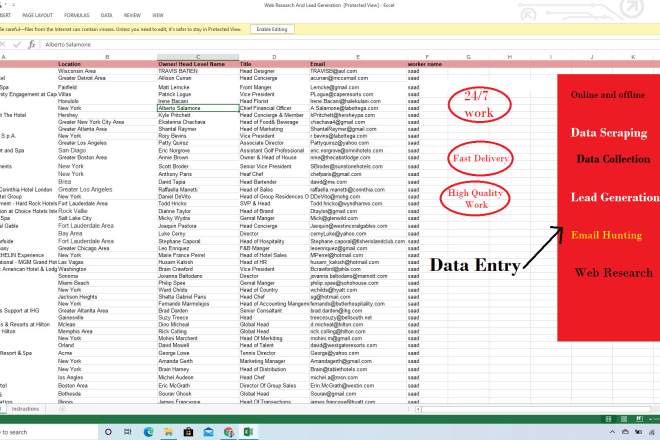The width and height of the screenshot is (660, 440).
Task: Open File Explorer from the taskbar
Action: [168, 432]
